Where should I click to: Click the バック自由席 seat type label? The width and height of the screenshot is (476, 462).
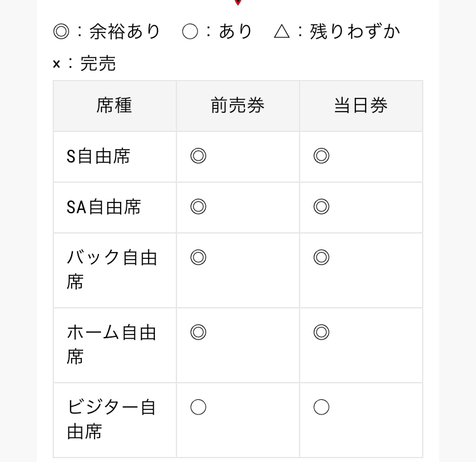[112, 270]
